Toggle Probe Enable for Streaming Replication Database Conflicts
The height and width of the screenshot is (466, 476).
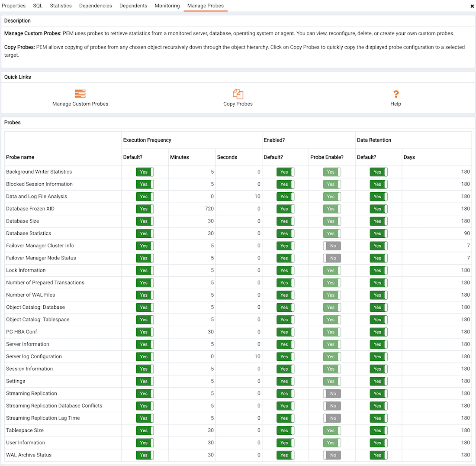pos(332,406)
